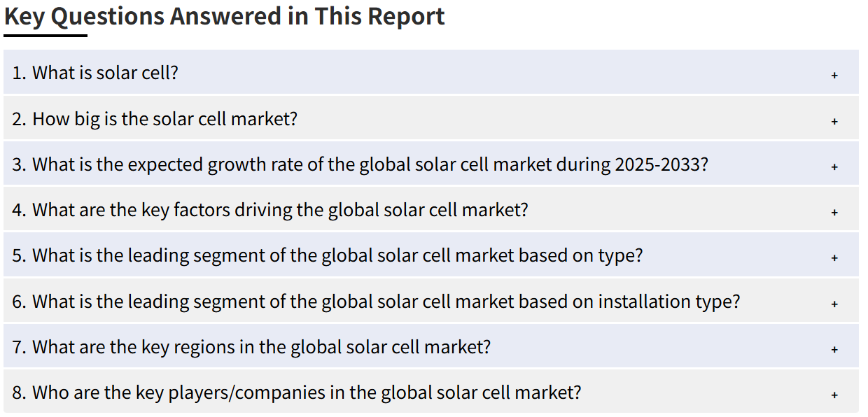Expand the installation type leading segment question
Viewport: 868px width, 417px height.
pos(376,302)
